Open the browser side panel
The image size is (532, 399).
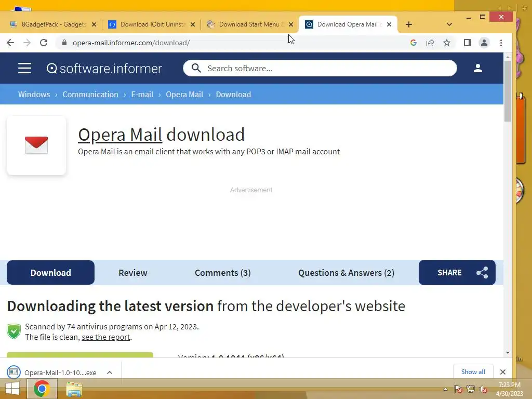point(468,43)
